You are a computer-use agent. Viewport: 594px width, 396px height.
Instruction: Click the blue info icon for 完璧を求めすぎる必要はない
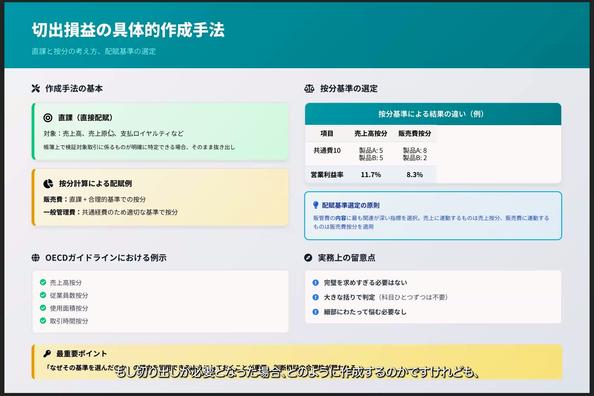315,282
